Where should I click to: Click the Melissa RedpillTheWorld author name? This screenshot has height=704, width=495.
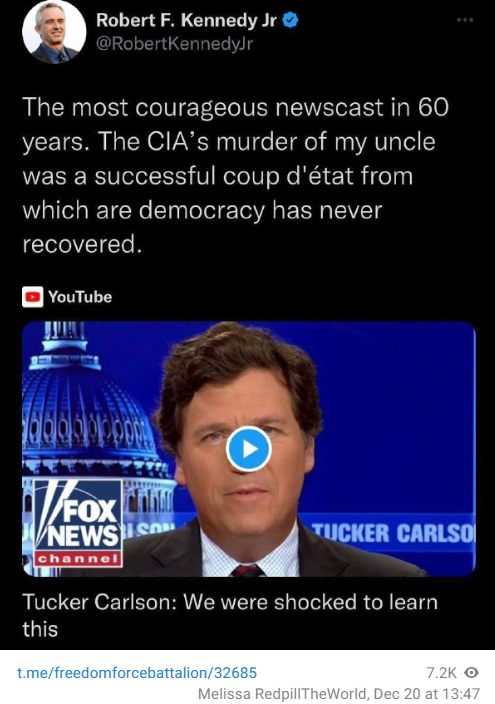coord(282,694)
